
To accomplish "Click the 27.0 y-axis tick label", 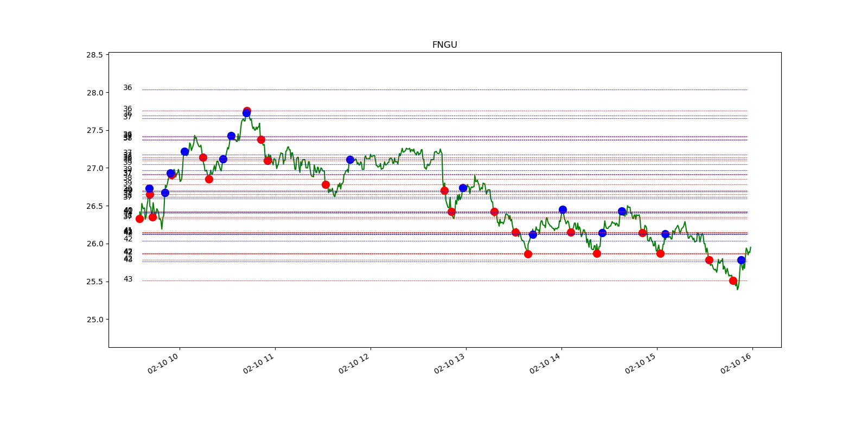I will coord(94,168).
